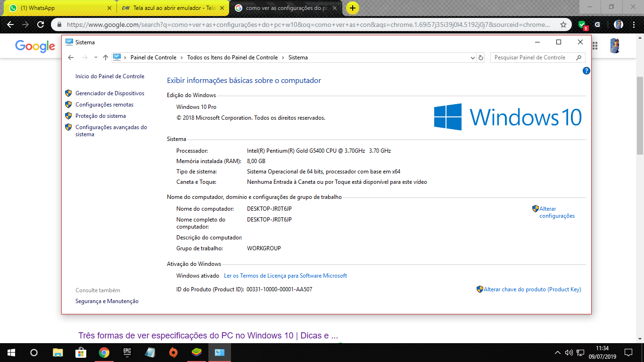Click the Google logo
This screenshot has height=362, width=644.
(35, 46)
